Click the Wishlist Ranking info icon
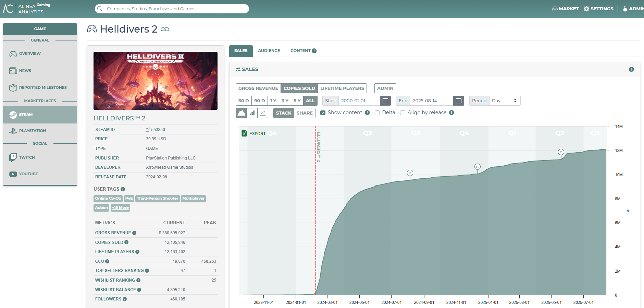 pos(138,280)
